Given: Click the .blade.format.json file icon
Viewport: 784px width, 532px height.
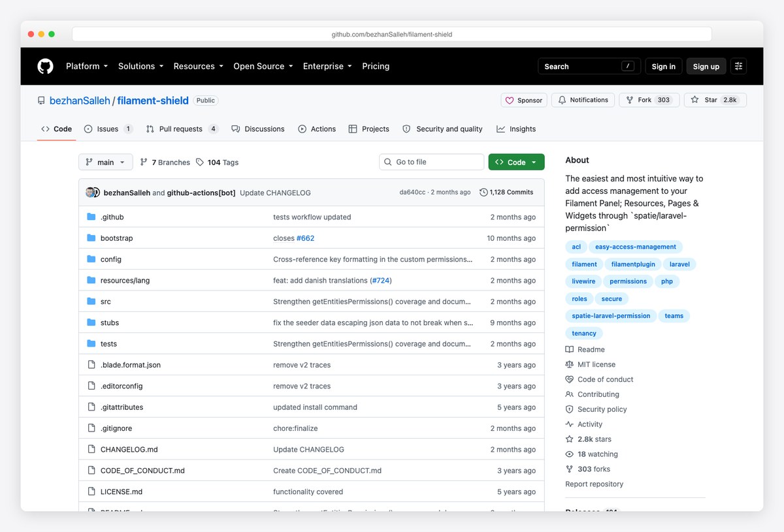Looking at the screenshot, I should pos(91,365).
